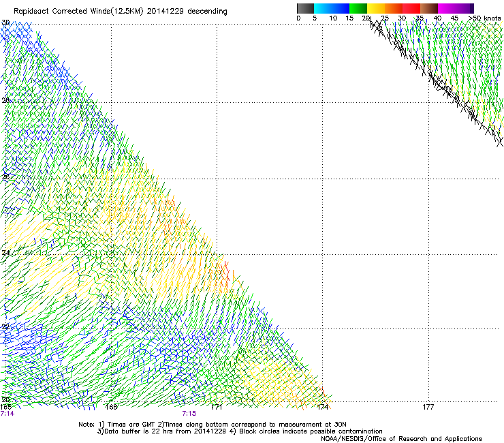The image size is (504, 443).
Task: Click the latitude label '24'
Action: pos(5,253)
